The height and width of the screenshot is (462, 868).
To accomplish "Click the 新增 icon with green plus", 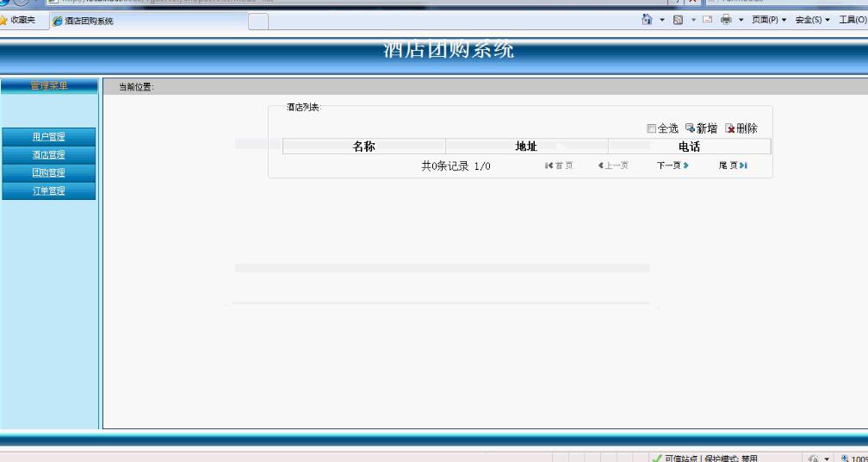I will pyautogui.click(x=691, y=128).
